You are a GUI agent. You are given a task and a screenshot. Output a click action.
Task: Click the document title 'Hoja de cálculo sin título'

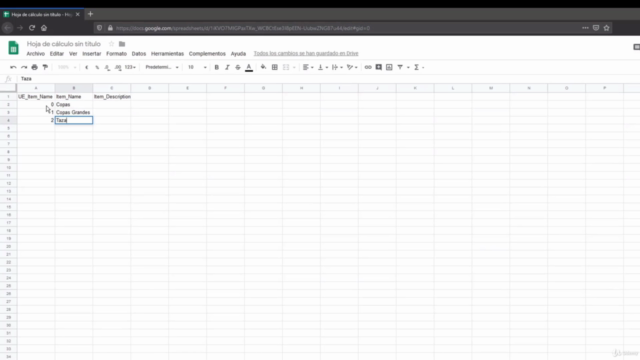point(64,44)
